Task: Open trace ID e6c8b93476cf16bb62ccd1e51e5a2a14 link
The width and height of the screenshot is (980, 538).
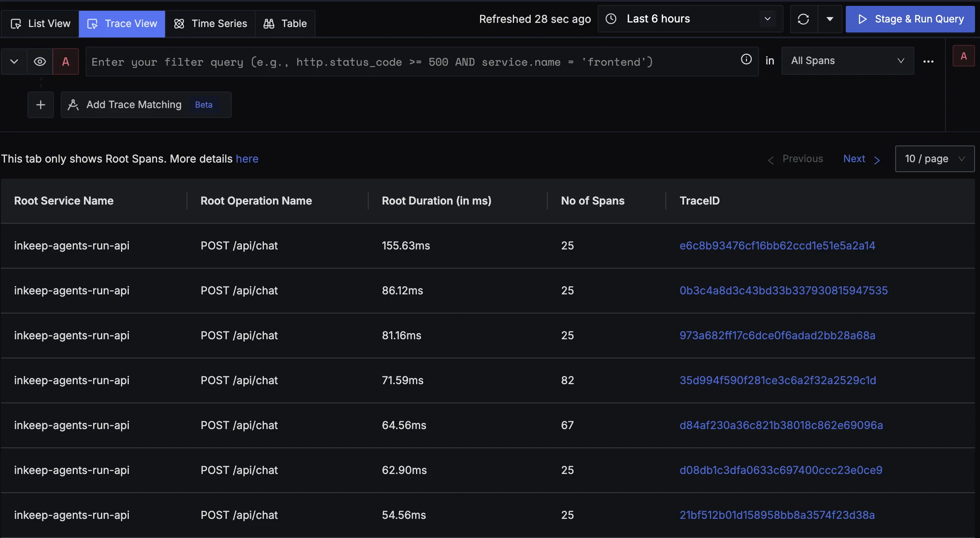Action: pyautogui.click(x=777, y=246)
